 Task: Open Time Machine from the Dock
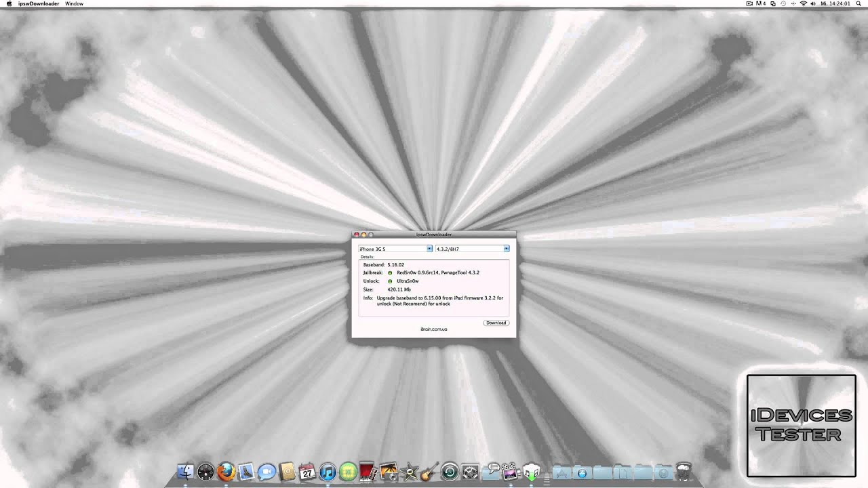click(450, 472)
